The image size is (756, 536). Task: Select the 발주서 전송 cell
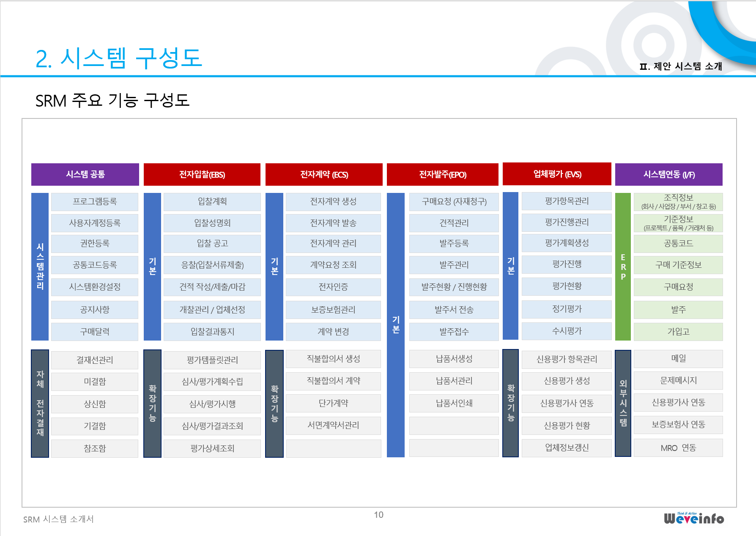tap(454, 310)
